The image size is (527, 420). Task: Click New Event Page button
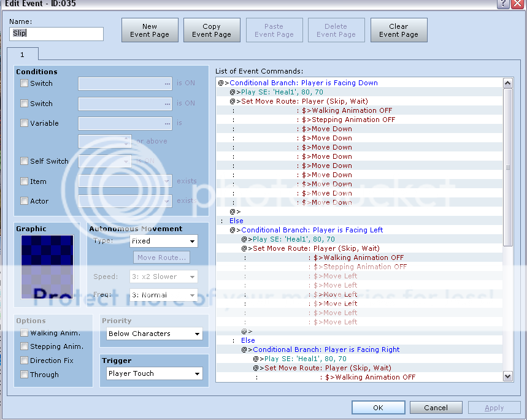tap(150, 30)
